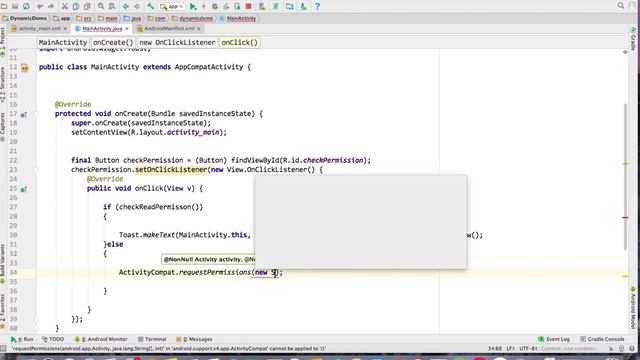Click the vertical editor scrollbar

(625, 176)
